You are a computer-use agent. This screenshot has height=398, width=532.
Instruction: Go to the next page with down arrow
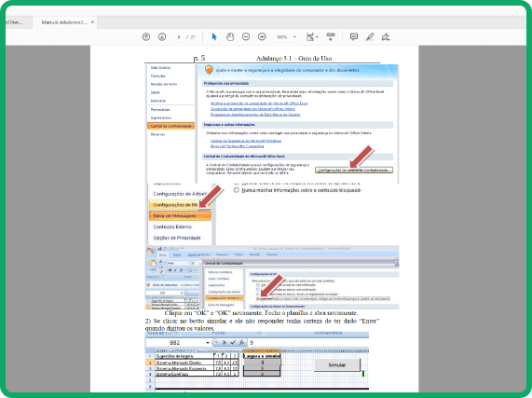(x=162, y=36)
